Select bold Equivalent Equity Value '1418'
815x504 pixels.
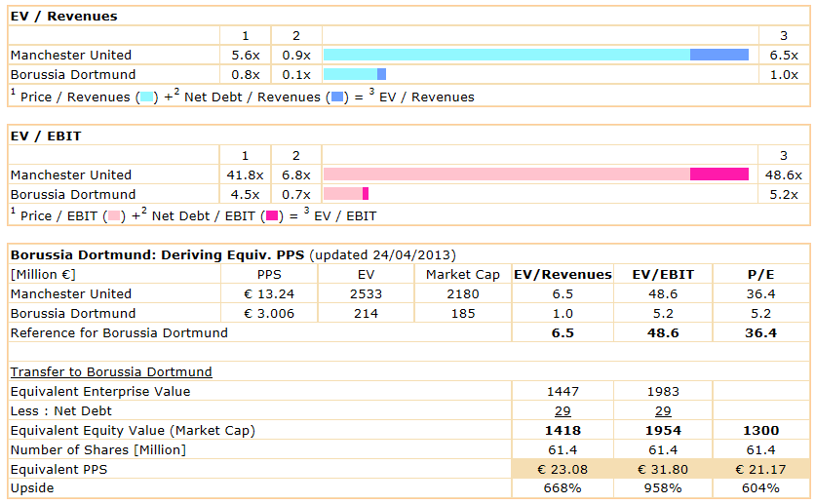tap(563, 431)
